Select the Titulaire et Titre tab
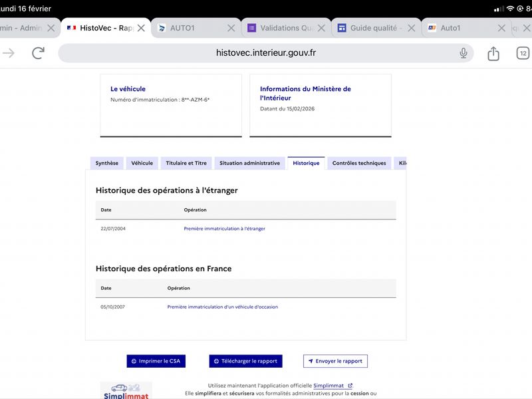This screenshot has width=532, height=399. pyautogui.click(x=186, y=163)
